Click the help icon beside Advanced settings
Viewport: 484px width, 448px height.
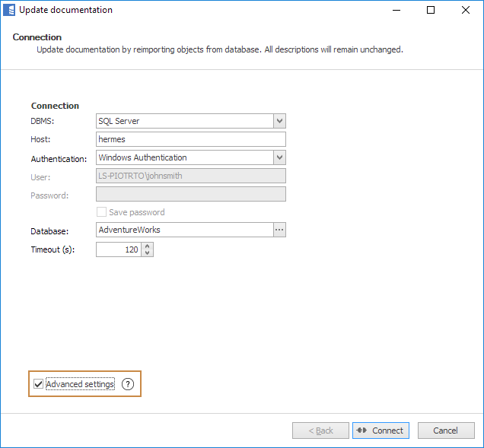click(128, 385)
